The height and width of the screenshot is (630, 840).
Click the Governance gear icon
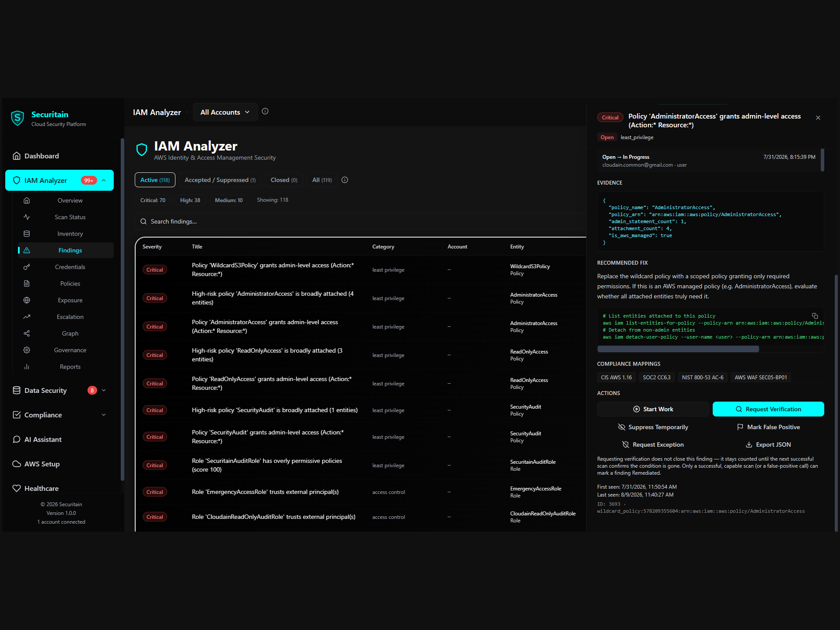(x=27, y=350)
